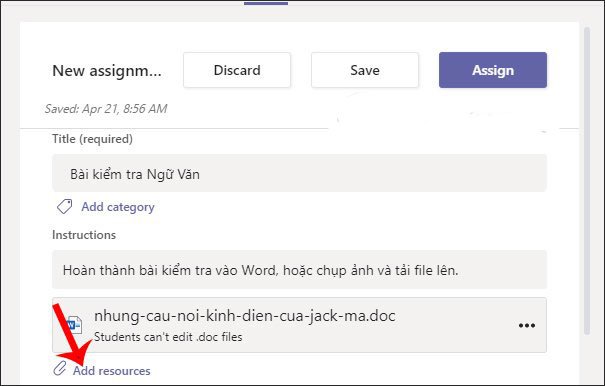605x386 pixels.
Task: Click the paperclip Add resources icon
Action: pyautogui.click(x=60, y=369)
